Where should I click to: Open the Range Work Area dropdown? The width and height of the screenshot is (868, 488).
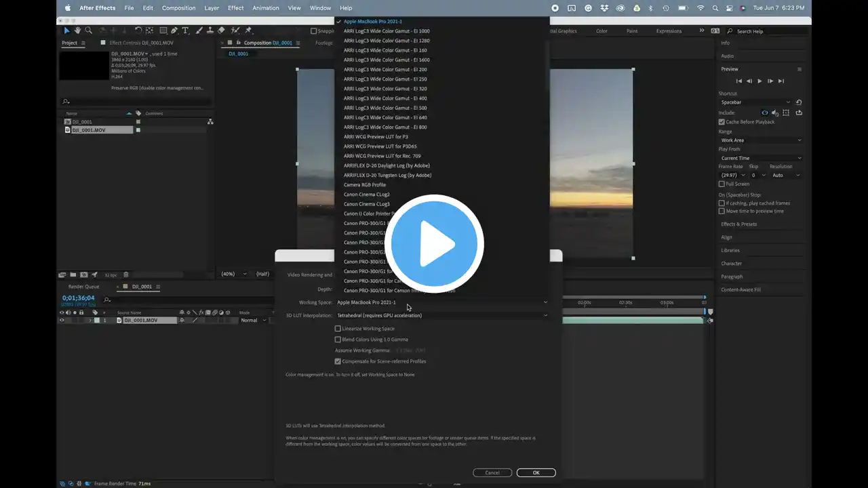(760, 140)
